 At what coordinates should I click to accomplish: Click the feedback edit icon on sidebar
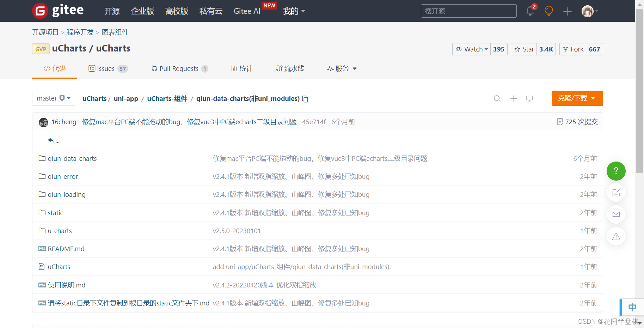click(616, 193)
